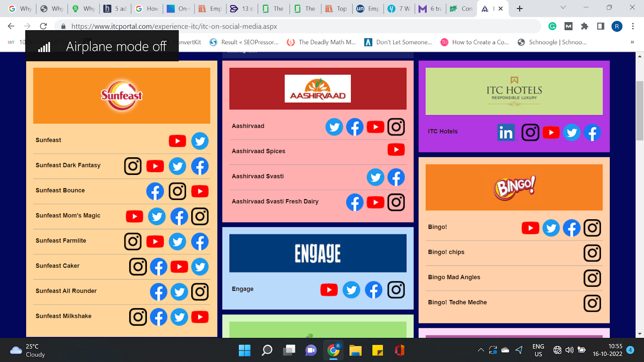Viewport: 644px width, 362px height.
Task: Open 'Result « SEOPressor...' bookmark
Action: tap(244, 42)
